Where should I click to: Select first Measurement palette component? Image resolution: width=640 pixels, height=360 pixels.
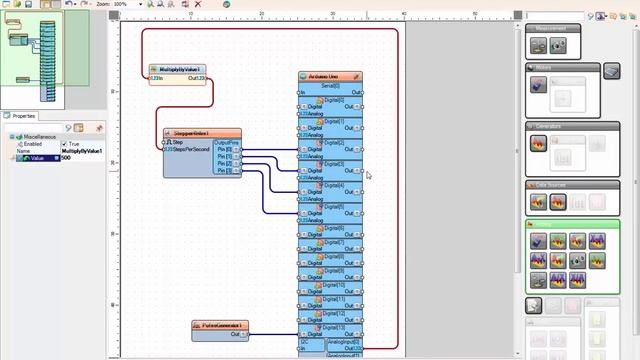538,45
